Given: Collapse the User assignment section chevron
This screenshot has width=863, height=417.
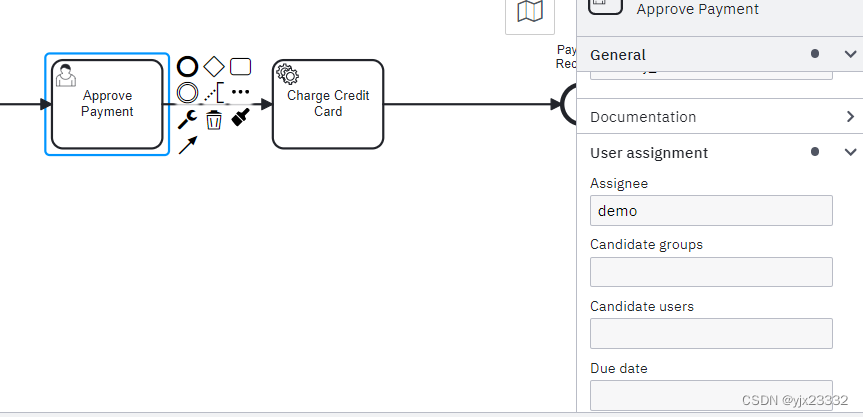Looking at the screenshot, I should [851, 153].
